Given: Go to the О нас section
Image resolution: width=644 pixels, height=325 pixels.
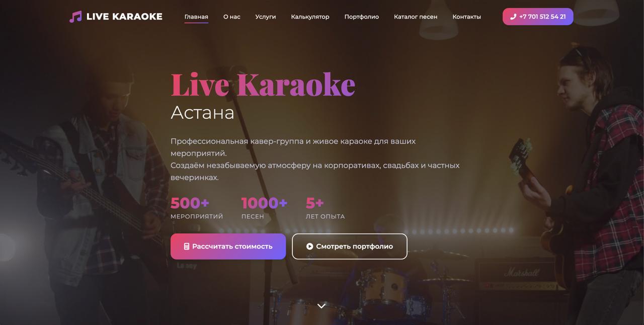Looking at the screenshot, I should [x=232, y=17].
